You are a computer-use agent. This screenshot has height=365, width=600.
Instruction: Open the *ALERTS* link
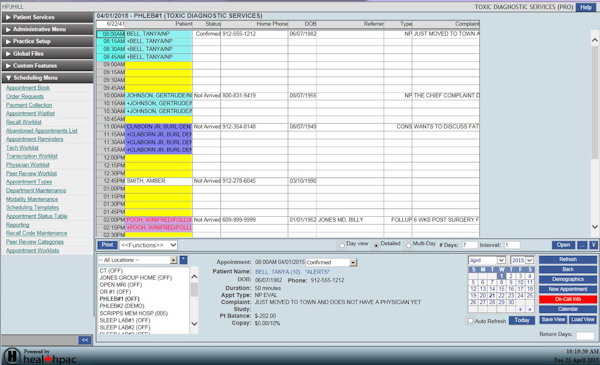[317, 272]
